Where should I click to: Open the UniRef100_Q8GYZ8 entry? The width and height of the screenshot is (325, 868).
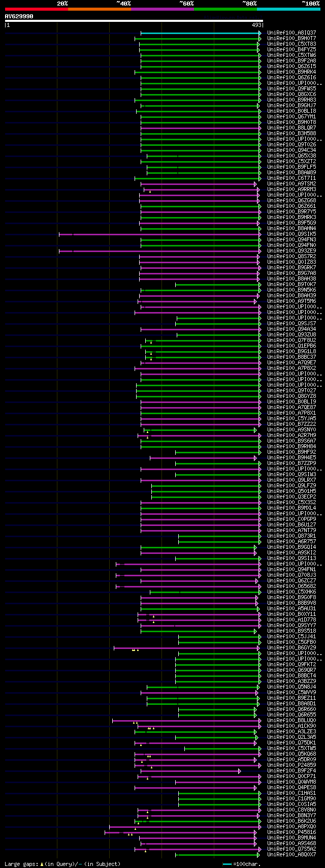pyautogui.click(x=291, y=396)
